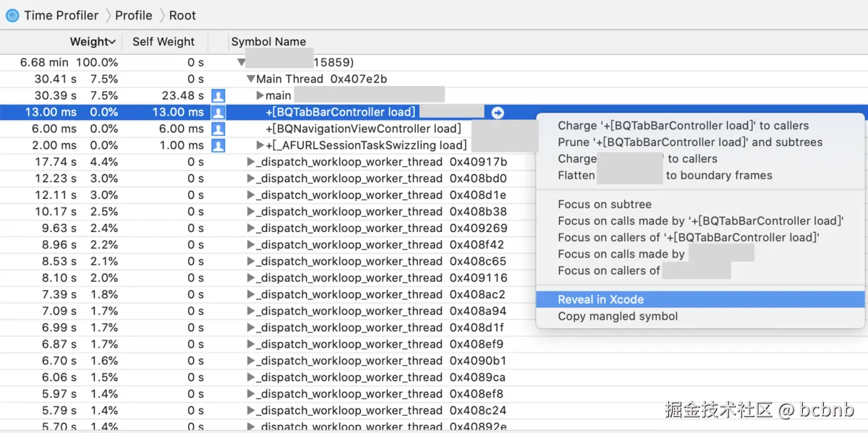Click the Symbol Name column header
The width and height of the screenshot is (868, 433).
(268, 42)
